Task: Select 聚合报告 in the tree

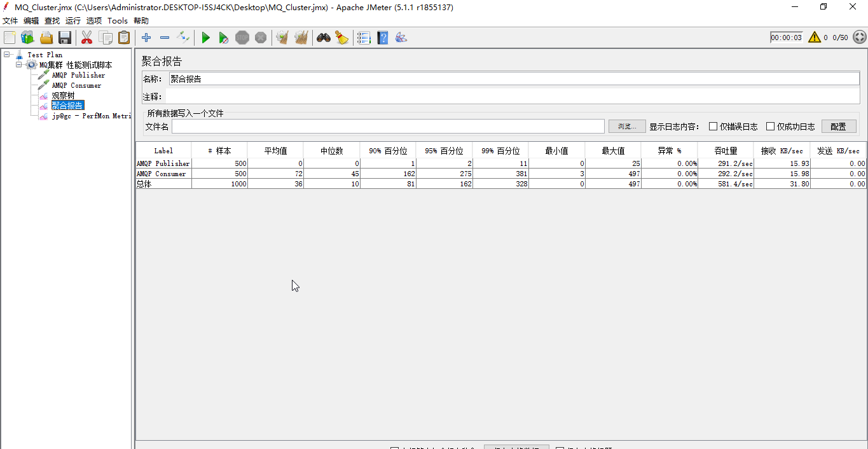Action: [x=67, y=106]
